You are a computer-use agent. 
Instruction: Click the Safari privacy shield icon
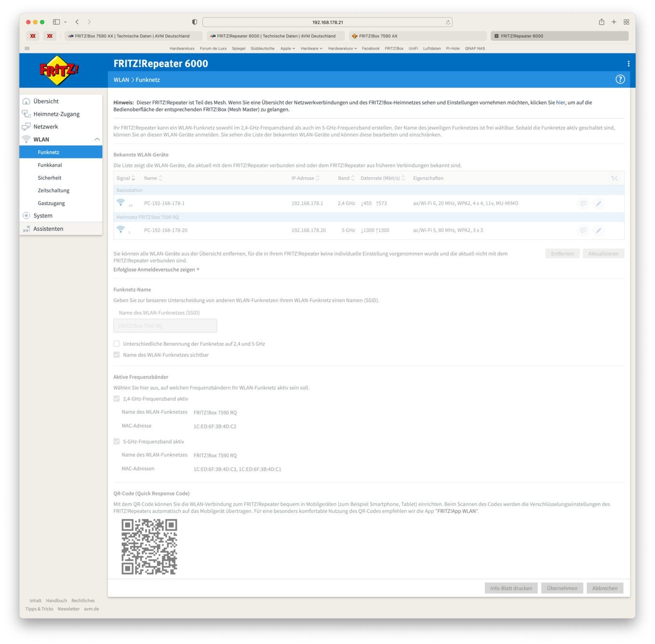pyautogui.click(x=195, y=22)
